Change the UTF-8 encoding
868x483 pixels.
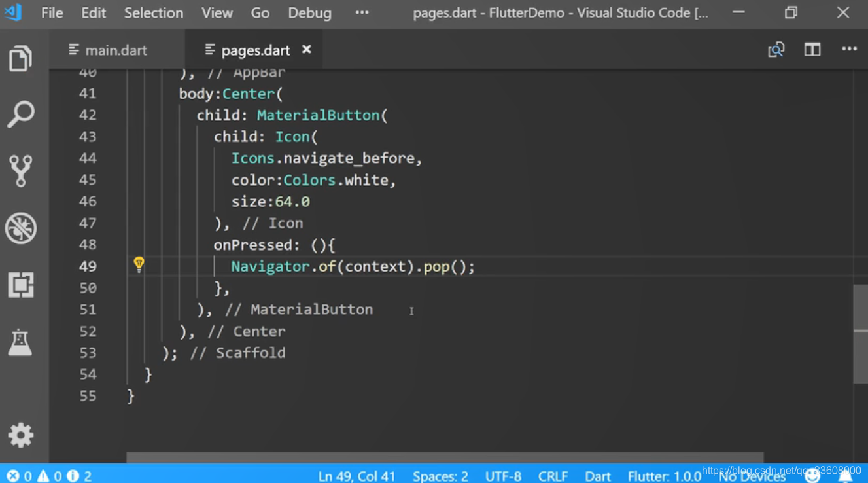pos(503,476)
